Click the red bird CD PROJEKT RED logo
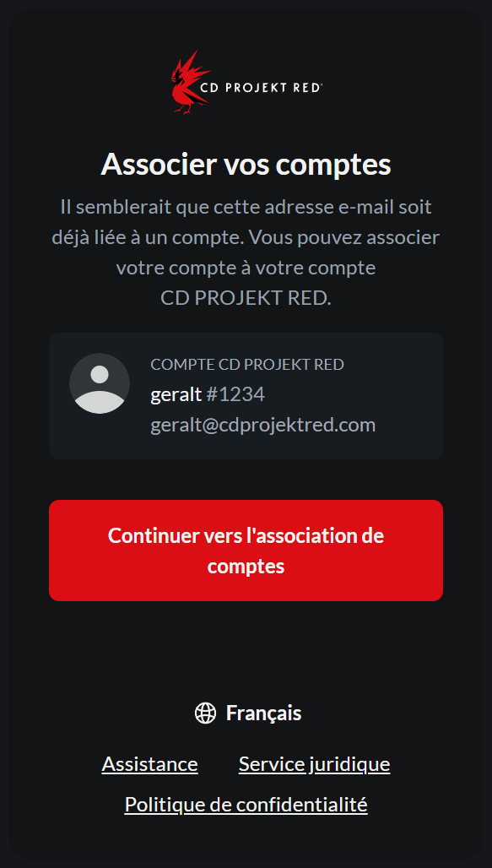 point(191,82)
